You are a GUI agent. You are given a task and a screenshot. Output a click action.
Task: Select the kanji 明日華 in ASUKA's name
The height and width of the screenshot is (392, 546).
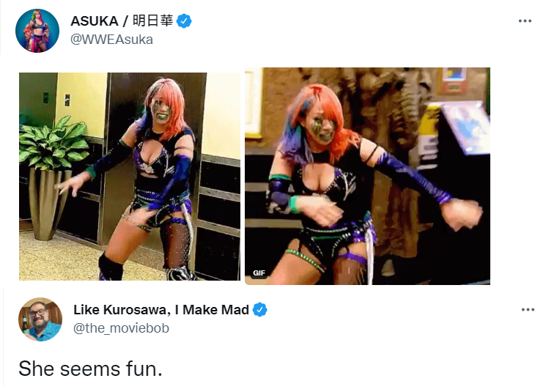(152, 21)
